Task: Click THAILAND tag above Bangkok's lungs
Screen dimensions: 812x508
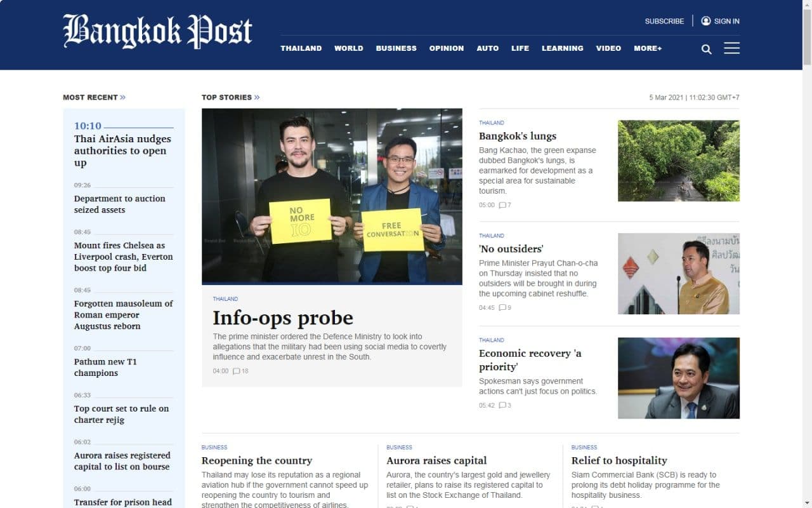Action: pos(492,123)
